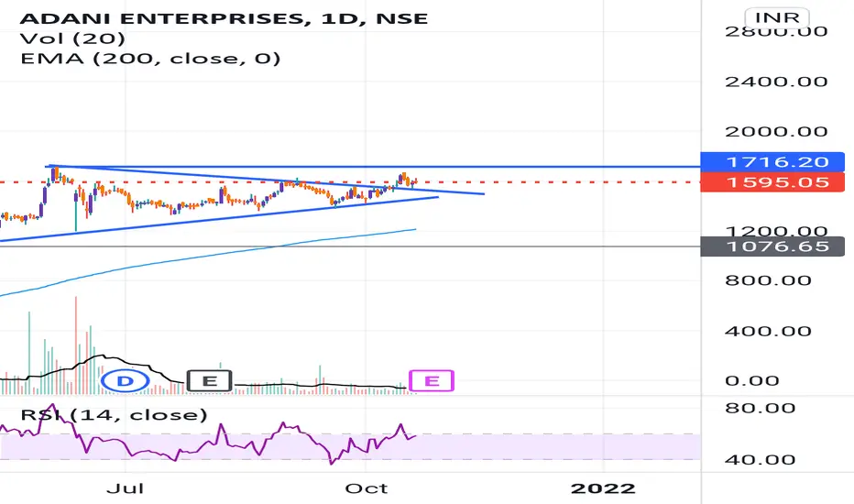Image resolution: width=854 pixels, height=504 pixels.
Task: Click the EMA (200, close, 0) legend
Action: [x=150, y=59]
